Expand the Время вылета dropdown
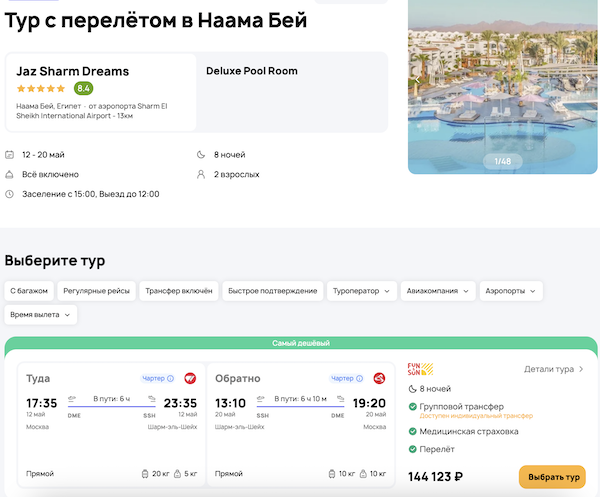The image size is (600, 497). pos(41,314)
